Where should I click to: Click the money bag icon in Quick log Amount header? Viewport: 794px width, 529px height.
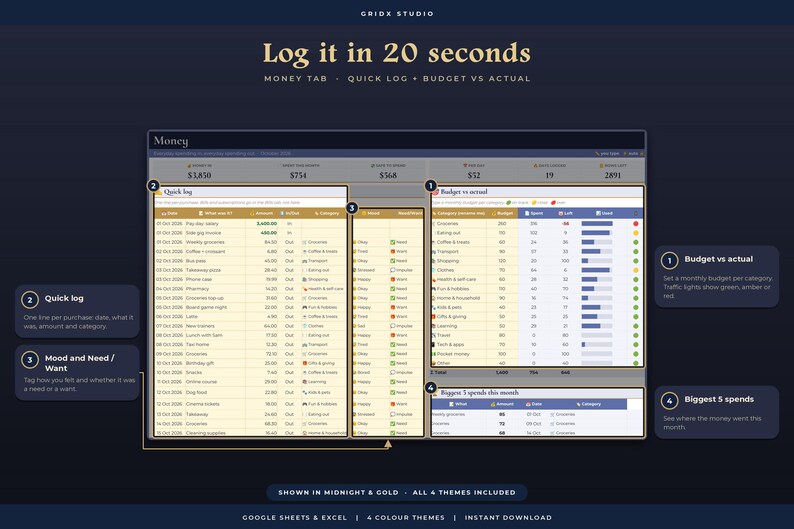(252, 213)
